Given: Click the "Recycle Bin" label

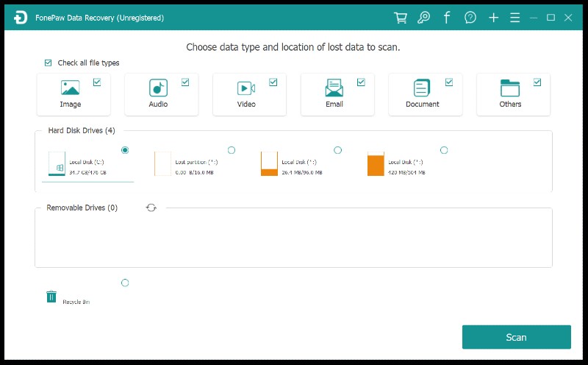Looking at the screenshot, I should (76, 302).
